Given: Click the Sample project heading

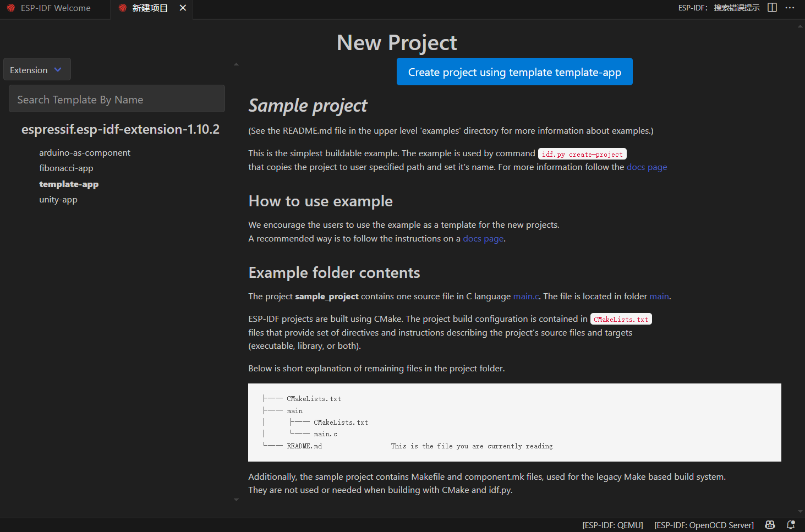Looking at the screenshot, I should (x=308, y=106).
